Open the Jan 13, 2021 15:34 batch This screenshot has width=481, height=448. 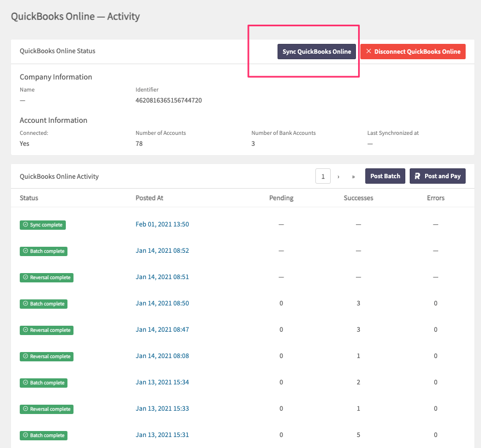click(x=162, y=382)
